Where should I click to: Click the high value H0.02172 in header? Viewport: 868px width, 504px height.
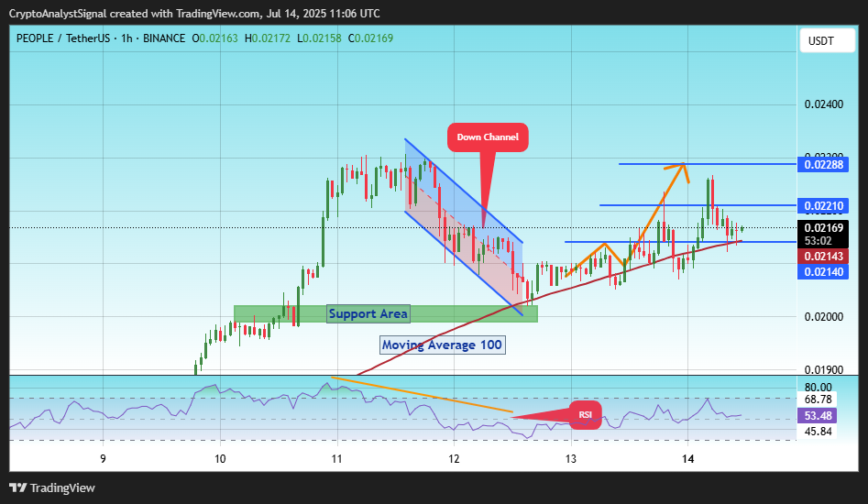(268, 38)
